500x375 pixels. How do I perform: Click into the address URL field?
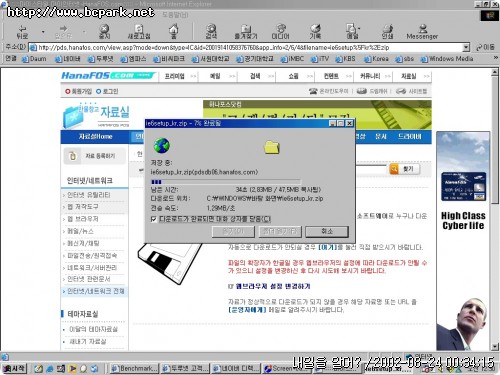coord(245,48)
